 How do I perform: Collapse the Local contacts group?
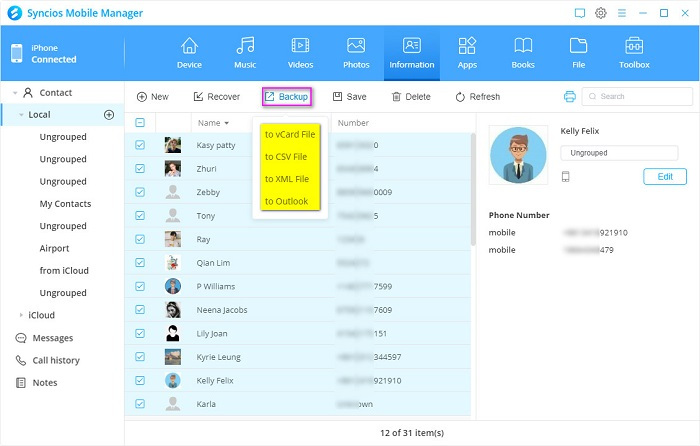[x=21, y=115]
